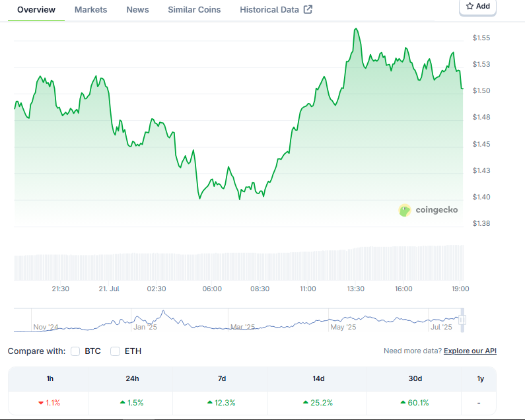Image resolution: width=525 pixels, height=420 pixels.
Task: Click the red down arrow beside 1.1%
Action: 41,403
